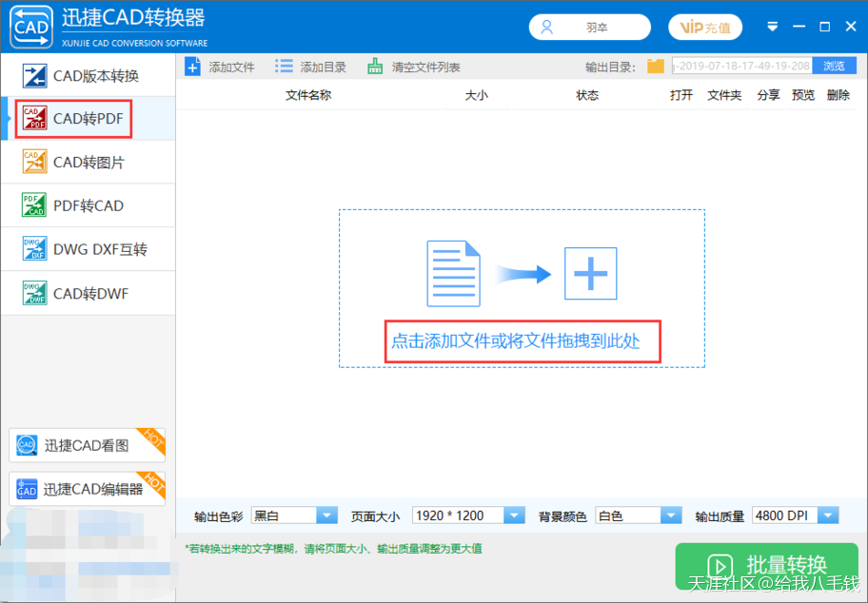Switch to CAD转DWF tab label
The image size is (868, 603).
[90, 293]
